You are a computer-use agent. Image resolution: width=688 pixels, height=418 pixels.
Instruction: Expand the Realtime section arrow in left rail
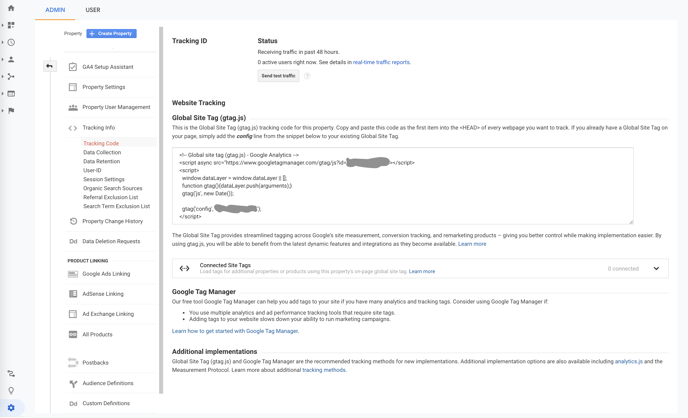pyautogui.click(x=3, y=42)
